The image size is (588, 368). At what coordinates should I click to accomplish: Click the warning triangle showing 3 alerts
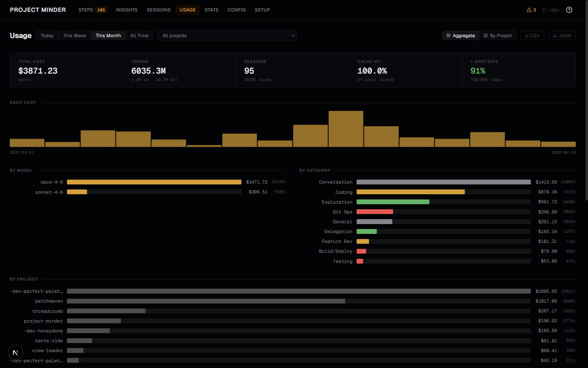tap(531, 9)
